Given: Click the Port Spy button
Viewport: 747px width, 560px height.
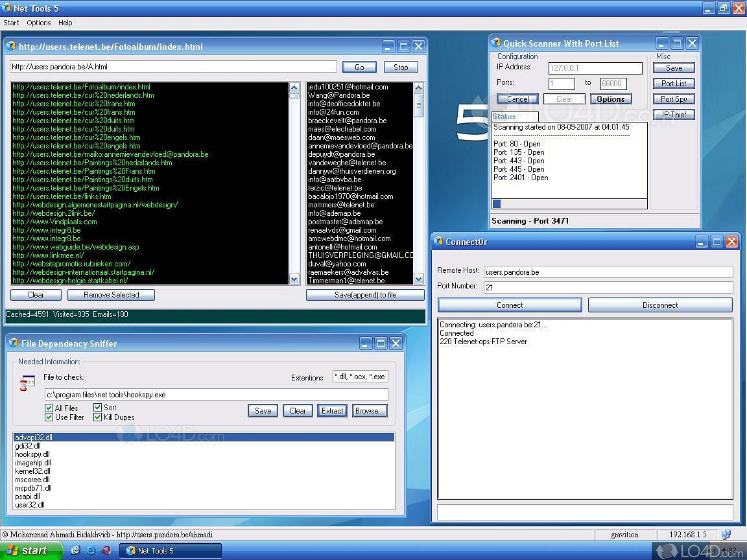Looking at the screenshot, I should pyautogui.click(x=673, y=99).
